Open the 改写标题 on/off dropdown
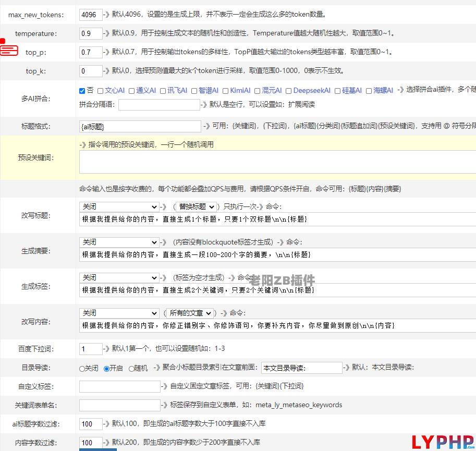Viewport: 476px width, 451px height. [x=119, y=206]
